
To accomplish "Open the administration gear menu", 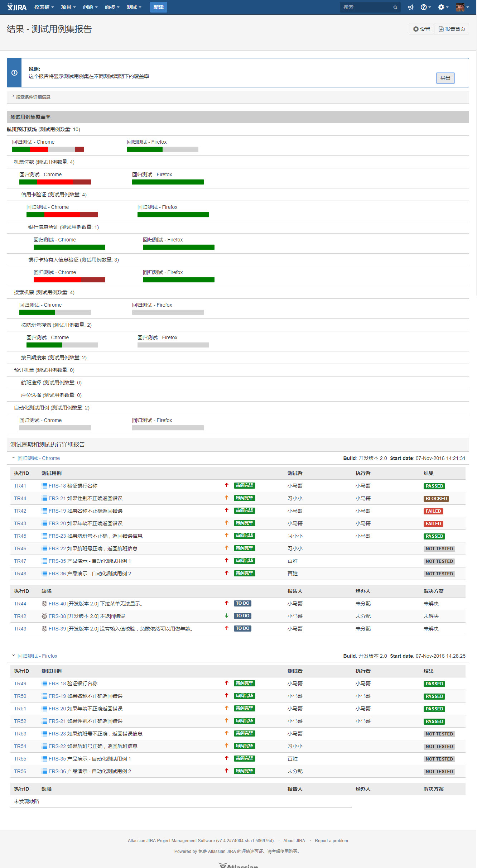I will pyautogui.click(x=443, y=7).
